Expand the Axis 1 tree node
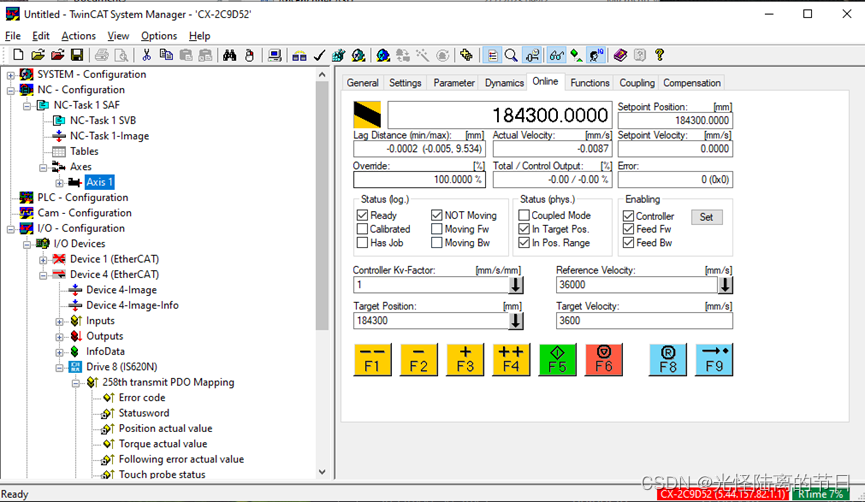865x502 pixels. point(60,183)
